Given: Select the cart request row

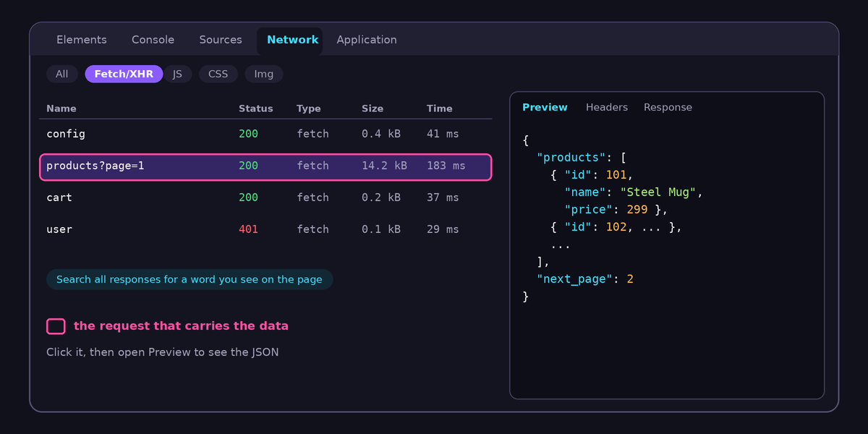Looking at the screenshot, I should (x=265, y=197).
